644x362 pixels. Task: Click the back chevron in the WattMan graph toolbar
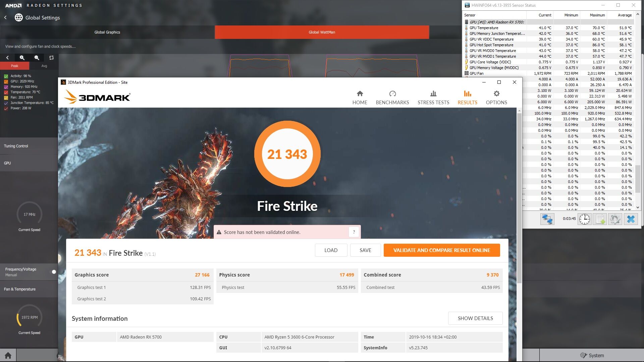click(x=7, y=58)
